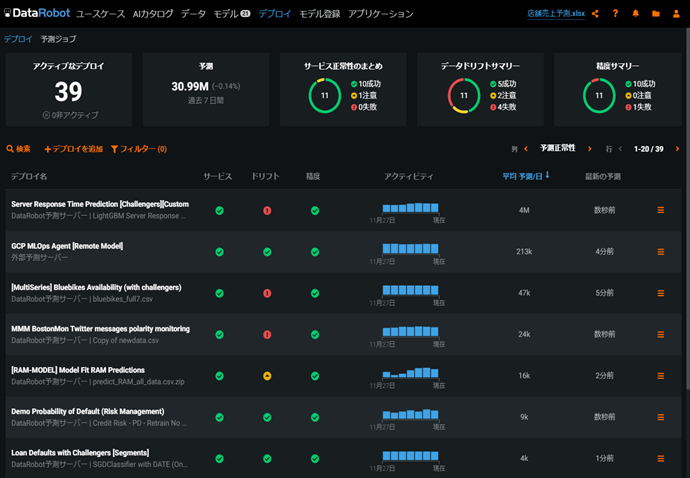Click accuracy status icon for Bluebikes row
The width and height of the screenshot is (690, 478).
315,293
